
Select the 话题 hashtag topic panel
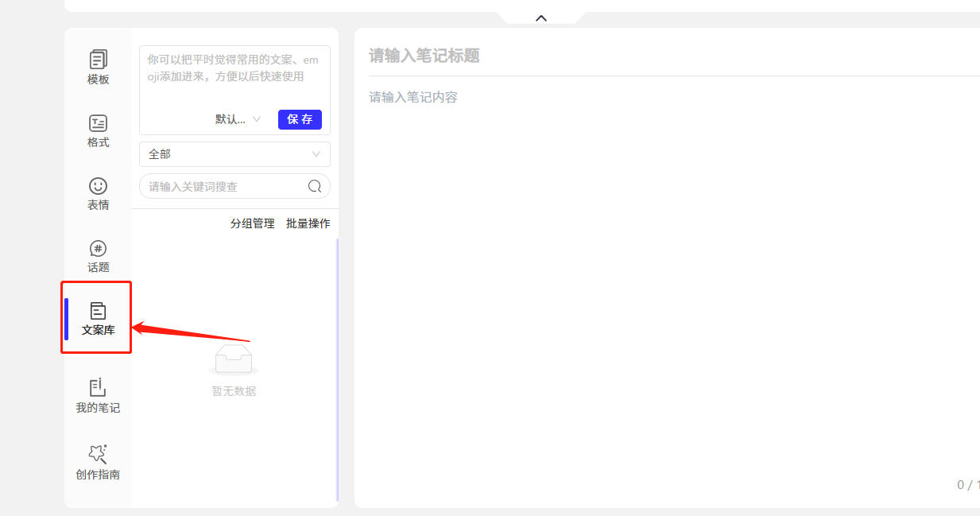[98, 257]
